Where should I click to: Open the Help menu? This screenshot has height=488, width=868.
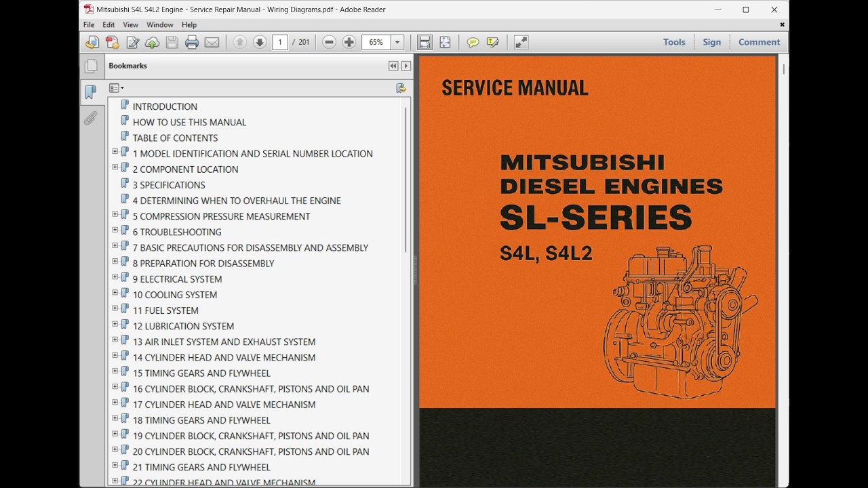(x=189, y=25)
